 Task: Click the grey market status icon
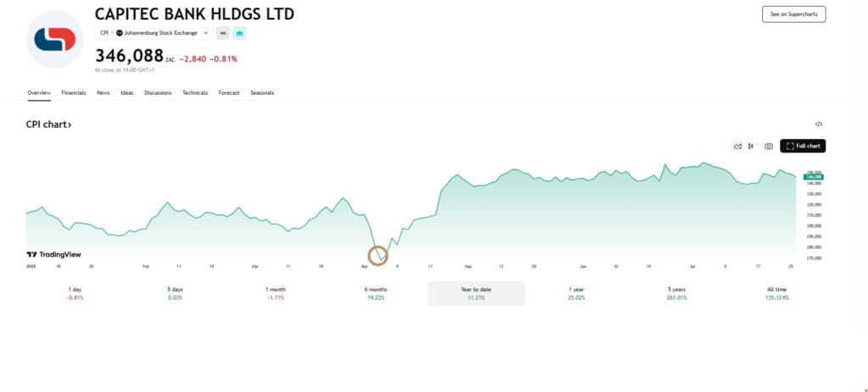coord(223,33)
